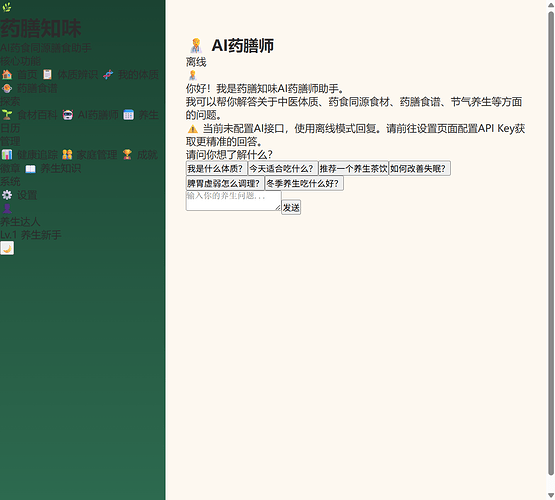Open 养生知识 in sidebar
This screenshot has width=555, height=500.
(61, 168)
